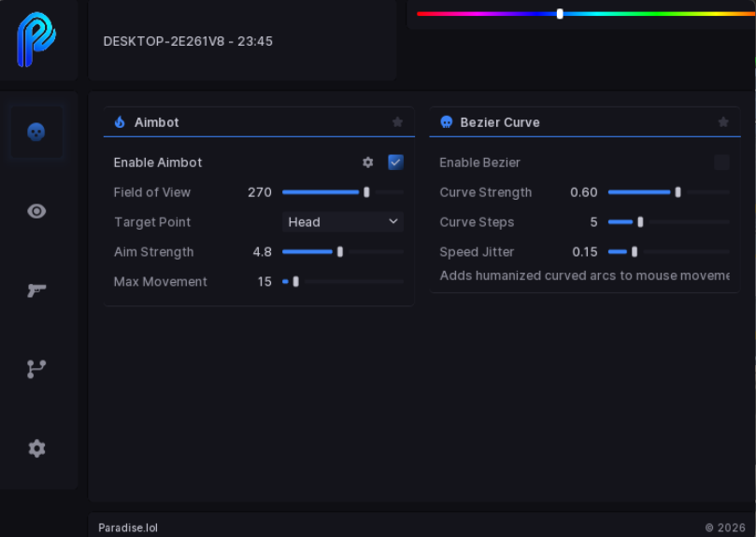756x537 pixels.
Task: Click the © 2026 footer text
Action: pos(725,528)
